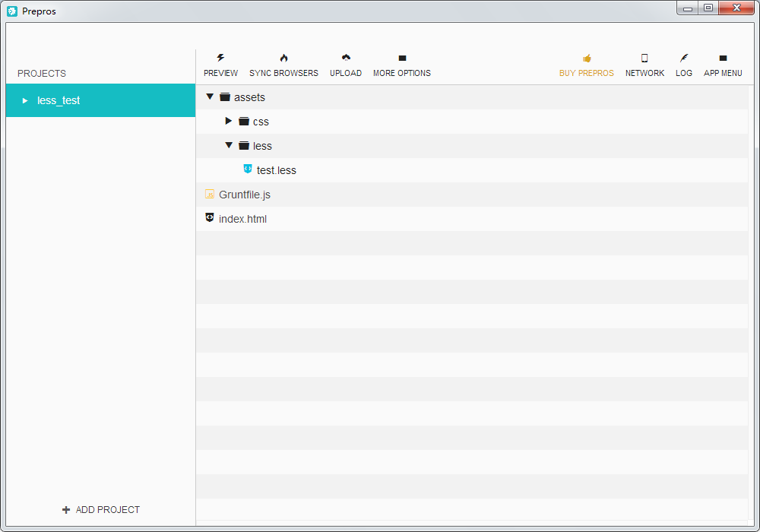Minimize the Prepros window

(x=687, y=8)
